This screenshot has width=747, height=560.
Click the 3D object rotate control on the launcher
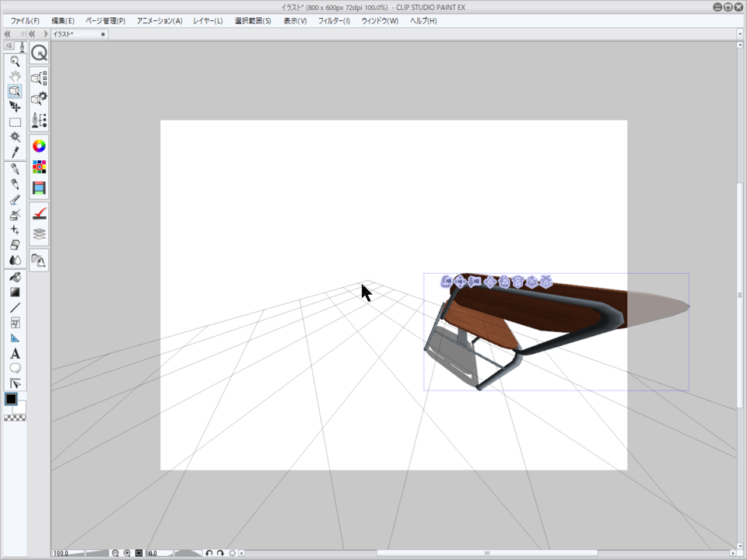pyautogui.click(x=518, y=282)
